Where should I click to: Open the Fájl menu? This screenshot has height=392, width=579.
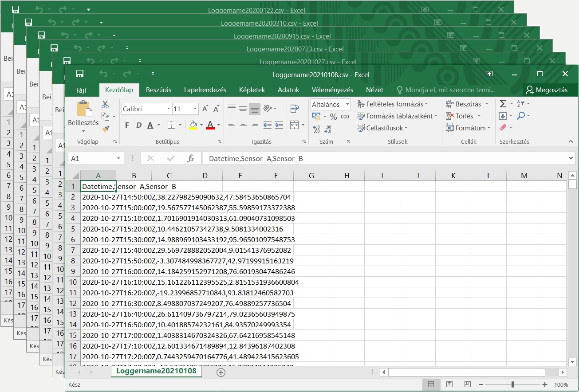click(81, 90)
